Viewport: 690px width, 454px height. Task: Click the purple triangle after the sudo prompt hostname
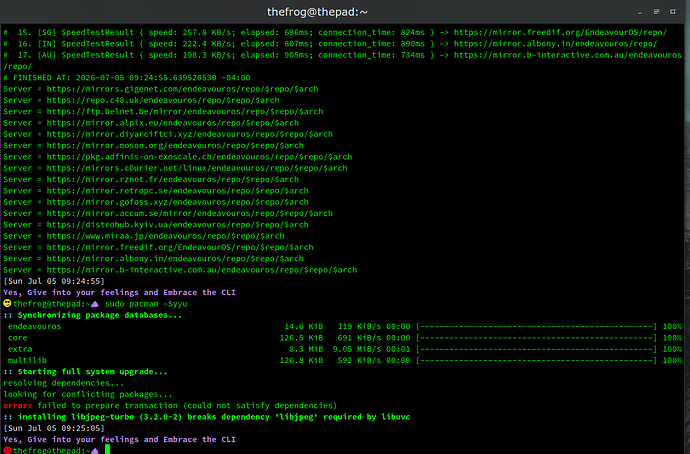[x=95, y=304]
